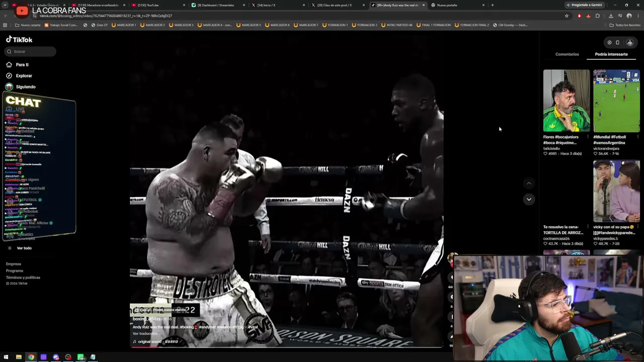The height and width of the screenshot is (362, 644).
Task: Go to the previous video with up arrow
Action: 529,184
